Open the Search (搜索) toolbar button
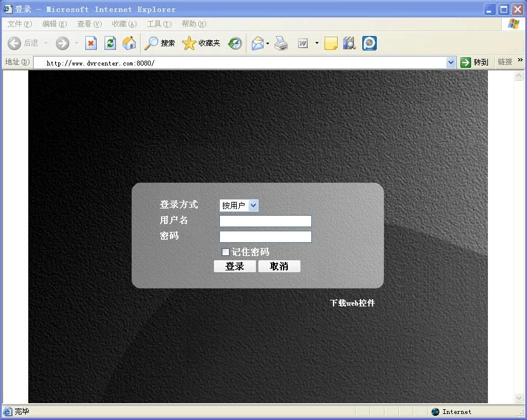Image resolution: width=527 pixels, height=420 pixels. tap(160, 43)
